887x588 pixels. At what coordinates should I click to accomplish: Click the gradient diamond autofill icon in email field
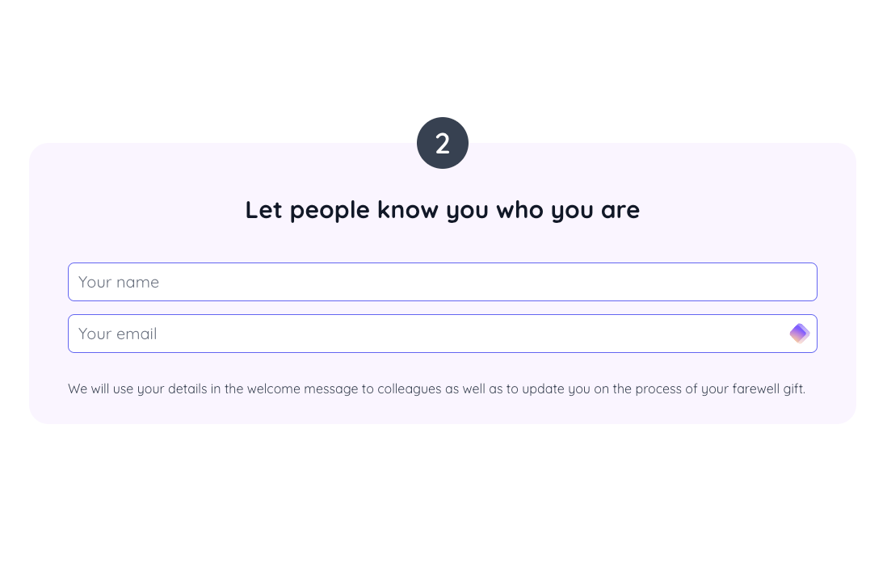click(x=799, y=333)
